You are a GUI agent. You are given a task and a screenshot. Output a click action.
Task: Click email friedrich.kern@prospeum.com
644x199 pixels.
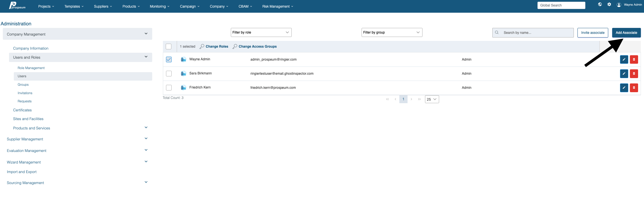273,88
